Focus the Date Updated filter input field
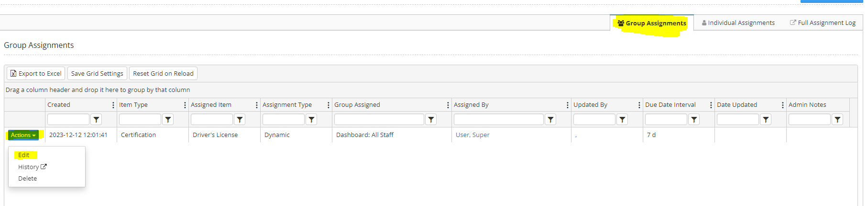 click(738, 119)
